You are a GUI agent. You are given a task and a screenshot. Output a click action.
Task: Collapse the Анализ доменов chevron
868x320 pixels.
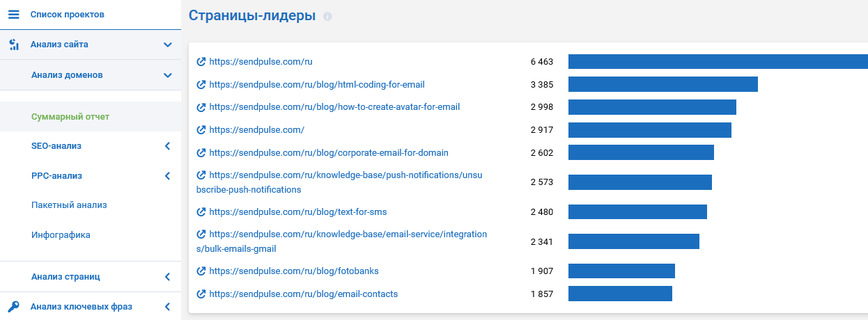pyautogui.click(x=167, y=75)
